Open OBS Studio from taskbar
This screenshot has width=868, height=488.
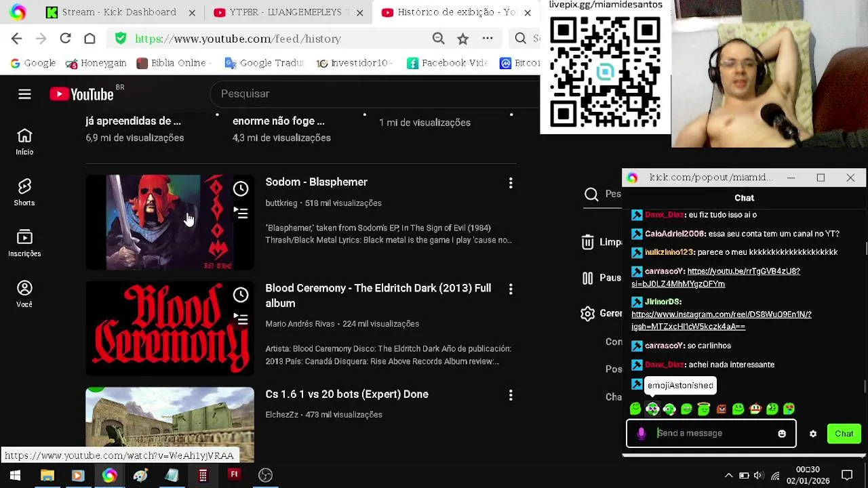click(265, 476)
